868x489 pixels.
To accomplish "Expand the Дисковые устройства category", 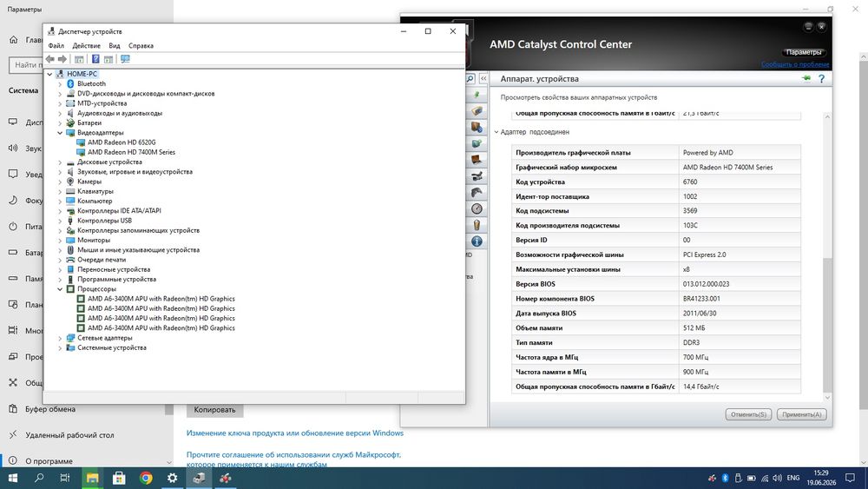I will coord(60,162).
